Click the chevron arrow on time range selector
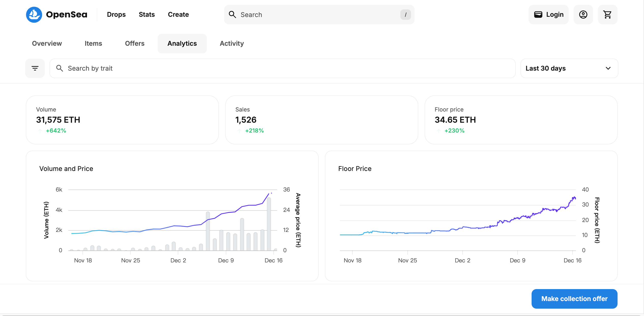Viewport: 644px width, 316px height. (x=608, y=68)
